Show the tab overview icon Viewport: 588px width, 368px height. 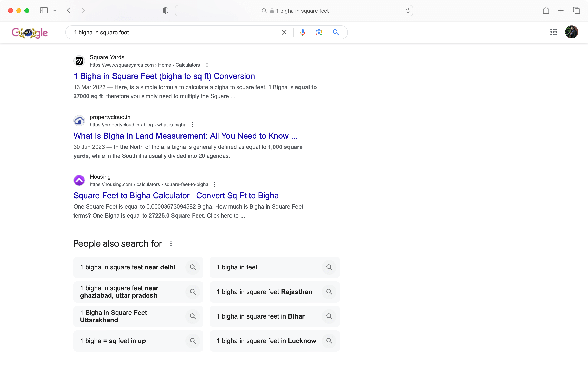tap(576, 10)
